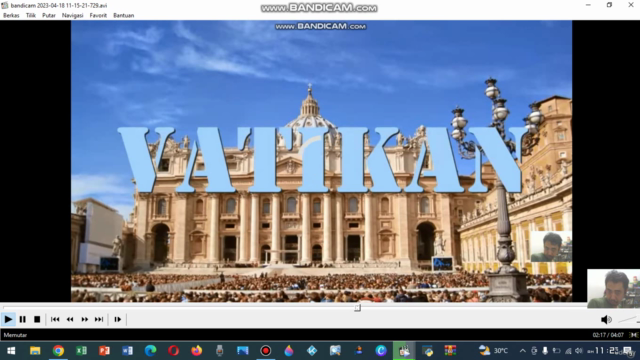
Task: Pause the video playback
Action: point(23,319)
